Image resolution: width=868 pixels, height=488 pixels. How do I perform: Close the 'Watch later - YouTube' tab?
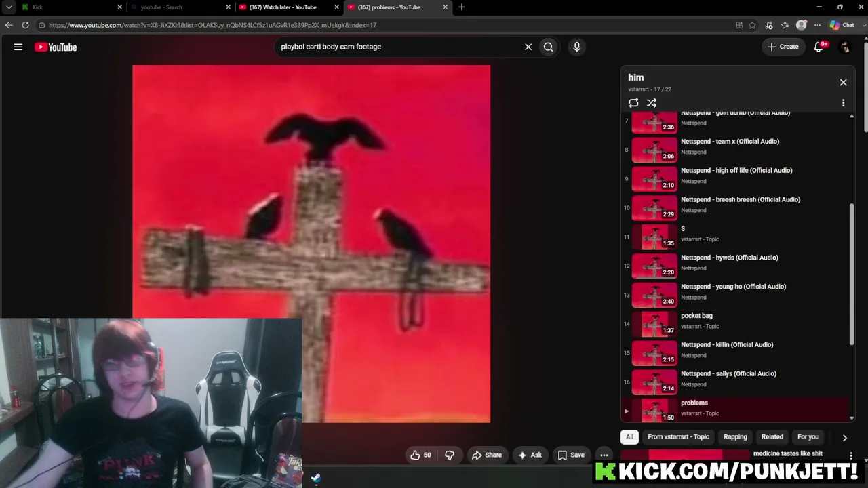pyautogui.click(x=337, y=7)
